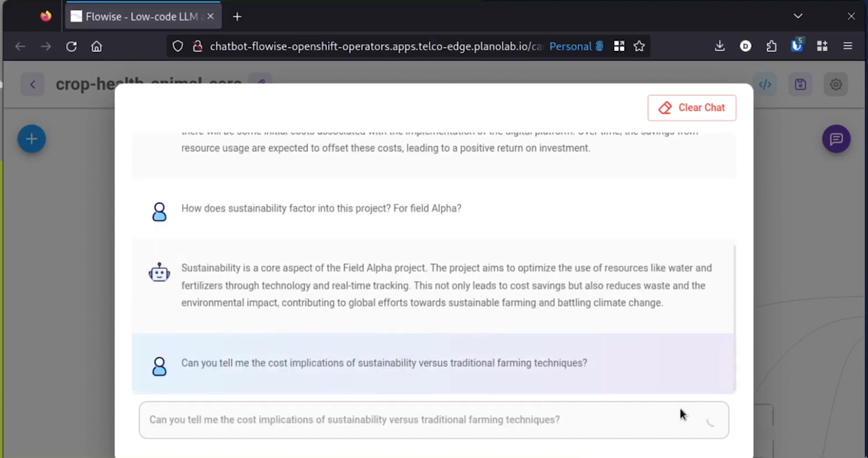Click the Clear Chat button
Screen dimensions: 868x458
coord(692,108)
